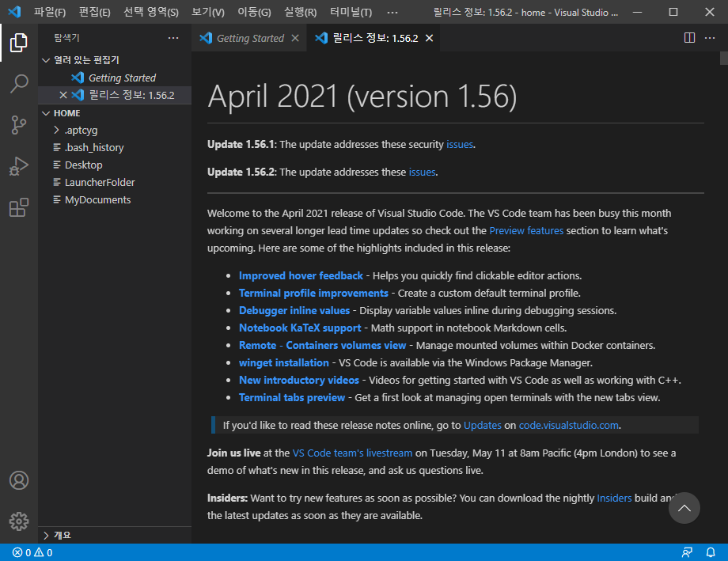
Task: Open winget installation link
Action: coord(283,362)
